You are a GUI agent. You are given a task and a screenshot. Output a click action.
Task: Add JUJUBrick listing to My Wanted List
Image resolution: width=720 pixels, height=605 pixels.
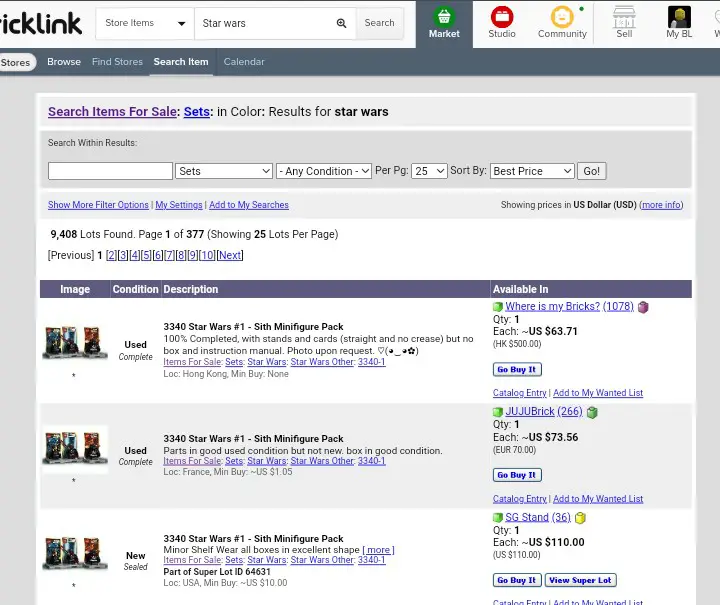point(598,499)
